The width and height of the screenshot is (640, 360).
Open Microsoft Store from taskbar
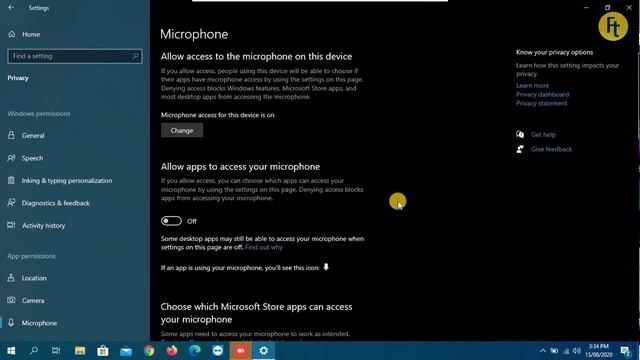tap(102, 351)
